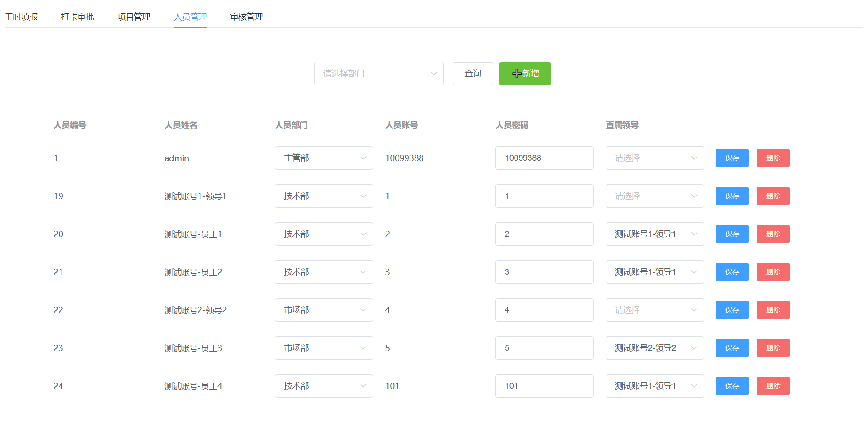The width and height of the screenshot is (868, 422).
Task: Save the admin row with 保存
Action: pos(732,158)
